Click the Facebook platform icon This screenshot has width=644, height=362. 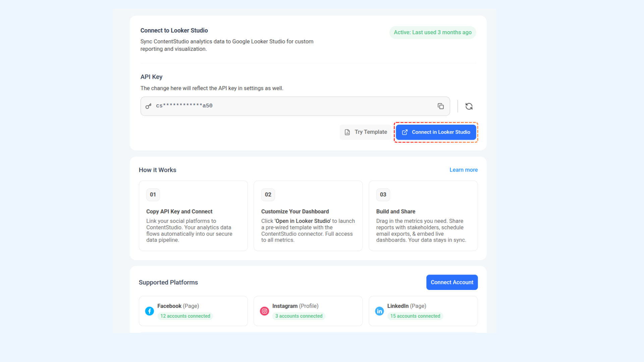pyautogui.click(x=150, y=311)
